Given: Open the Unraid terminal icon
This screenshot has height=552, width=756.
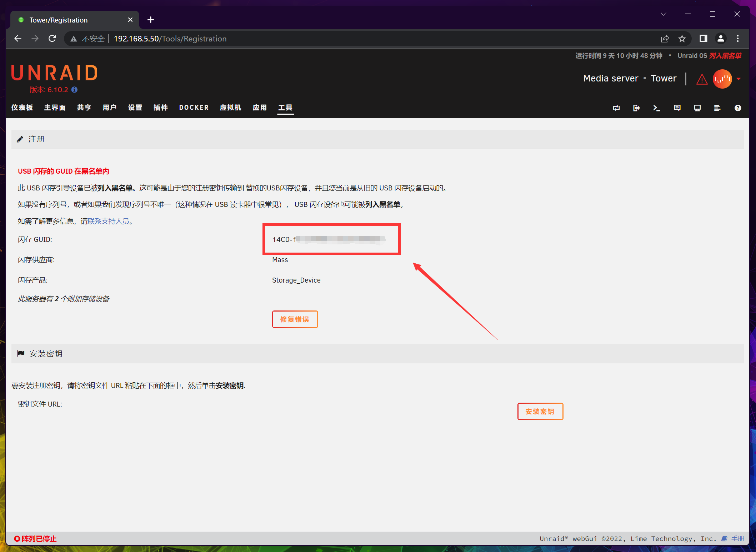Looking at the screenshot, I should pyautogui.click(x=656, y=108).
